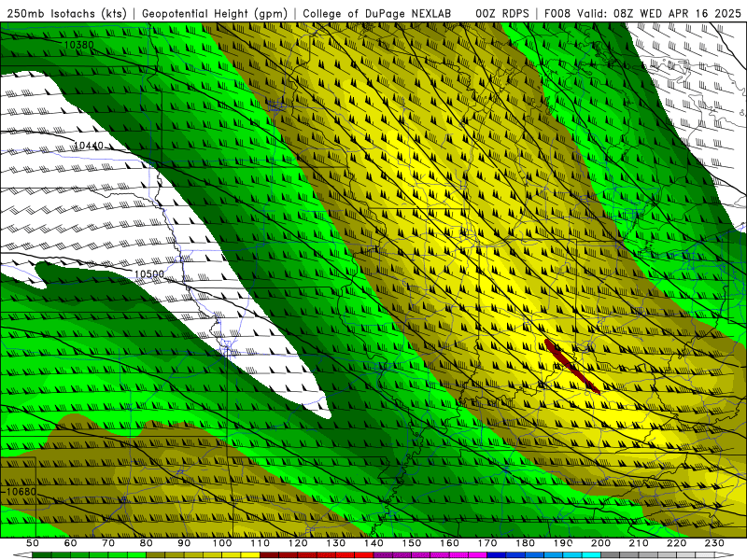This screenshot has width=747, height=560.
Task: Click the '250mb Isotachs (kts)' title text
Action: pos(66,13)
